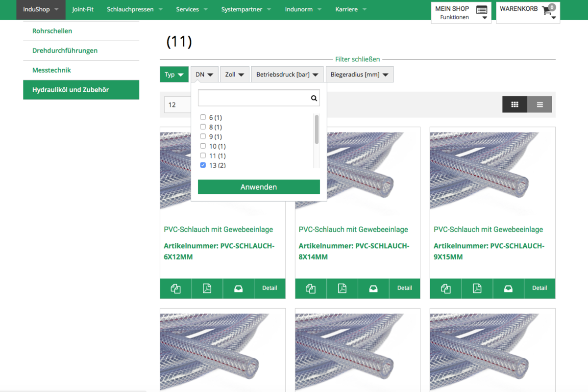Open the Betriebsdruck [bar] filter dropdown
This screenshot has height=392, width=588.
coord(287,75)
